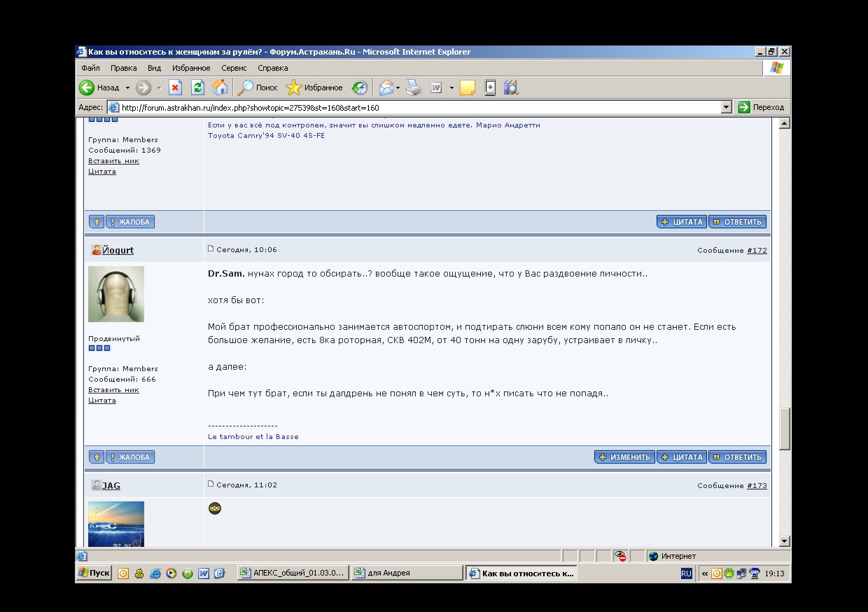868x612 pixels.
Task: Open the Йogurt username profile link
Action: 118,250
